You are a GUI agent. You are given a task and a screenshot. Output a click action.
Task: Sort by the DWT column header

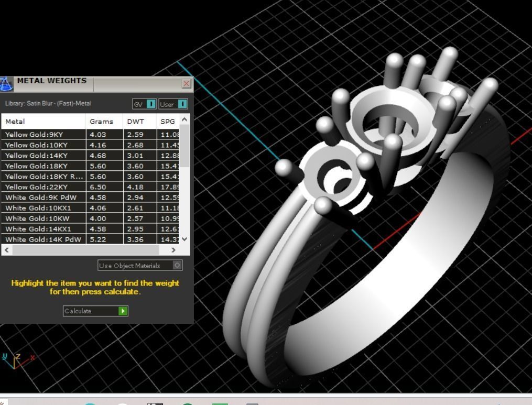tap(140, 122)
